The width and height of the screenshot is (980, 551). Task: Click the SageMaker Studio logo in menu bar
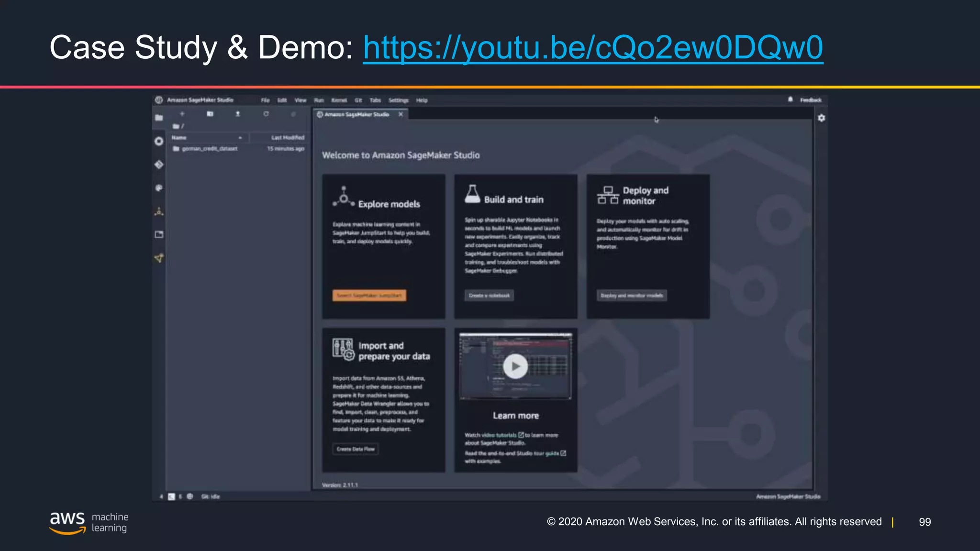pyautogui.click(x=159, y=100)
